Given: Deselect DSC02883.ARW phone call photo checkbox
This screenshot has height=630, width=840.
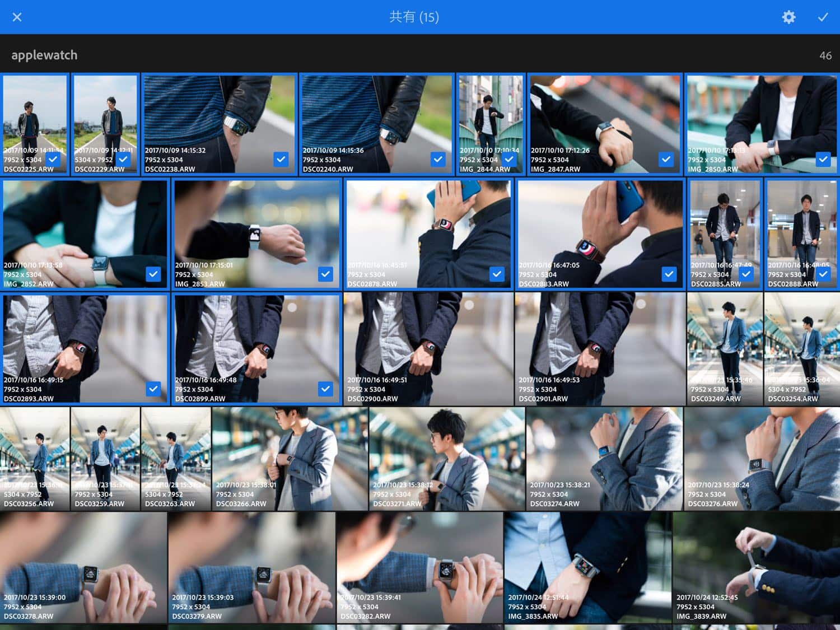Looking at the screenshot, I should tap(669, 274).
